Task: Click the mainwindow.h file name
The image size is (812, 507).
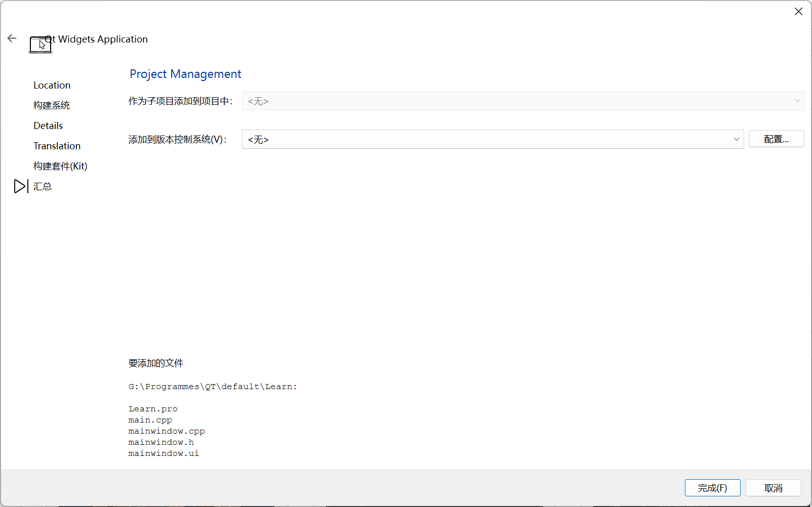Action: (x=161, y=442)
